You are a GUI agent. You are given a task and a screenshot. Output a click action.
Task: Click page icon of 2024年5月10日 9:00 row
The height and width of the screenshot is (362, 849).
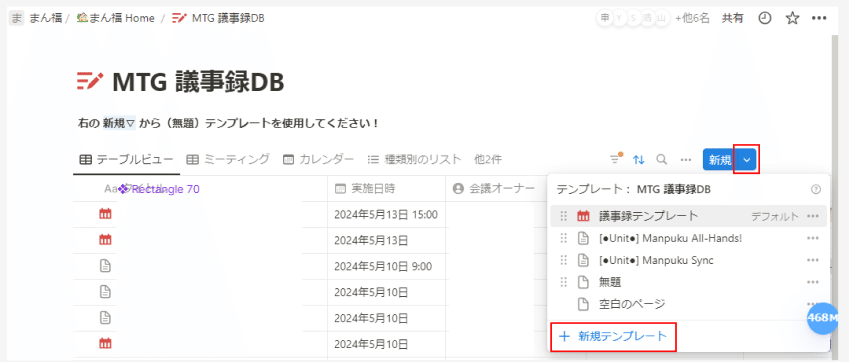(106, 266)
